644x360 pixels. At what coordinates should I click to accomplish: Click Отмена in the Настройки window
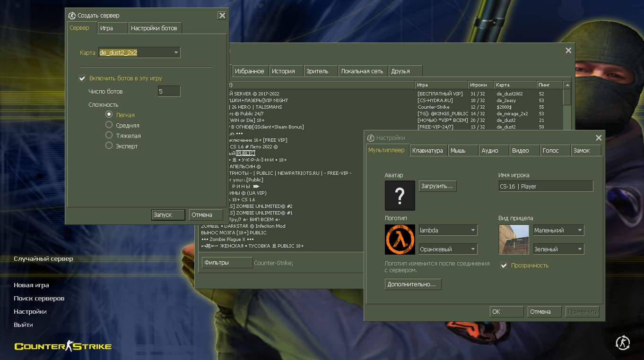[545, 312]
